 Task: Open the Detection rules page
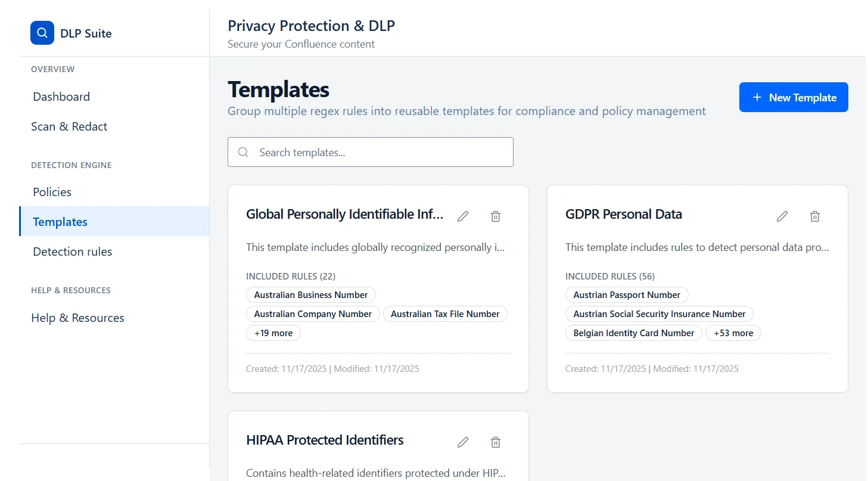(x=72, y=251)
